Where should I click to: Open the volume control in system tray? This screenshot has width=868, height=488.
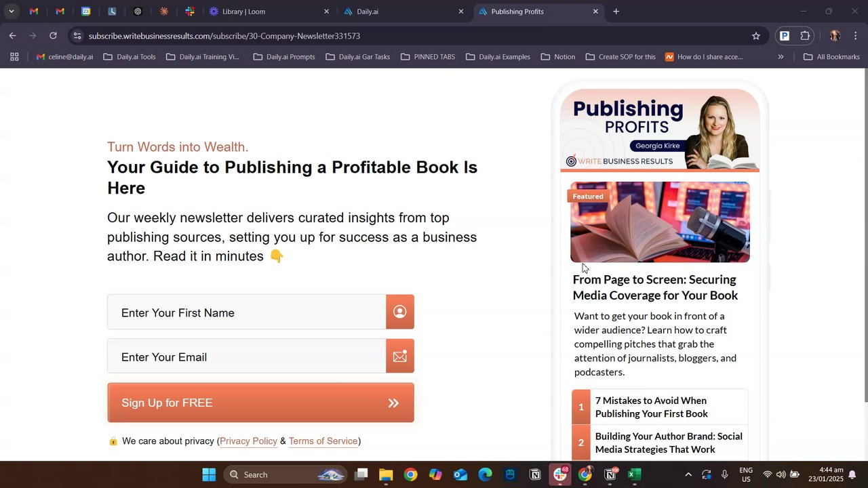point(781,474)
